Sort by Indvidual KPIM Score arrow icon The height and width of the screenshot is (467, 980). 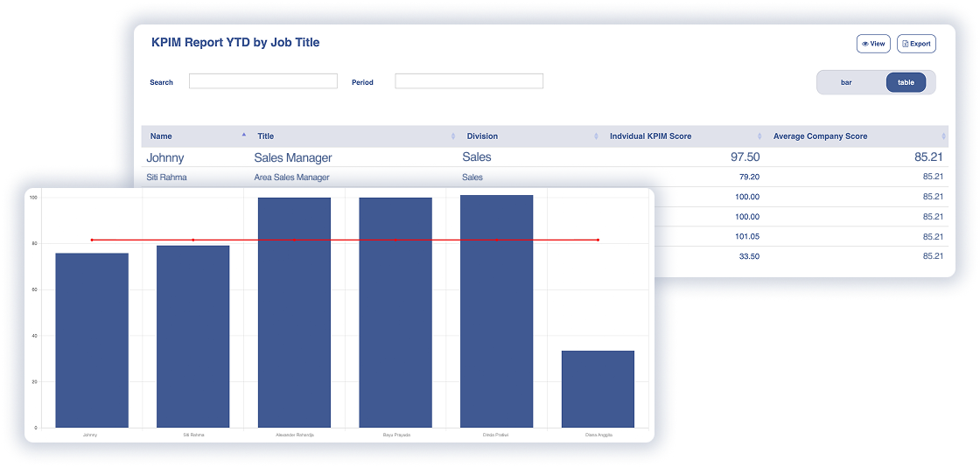click(759, 136)
